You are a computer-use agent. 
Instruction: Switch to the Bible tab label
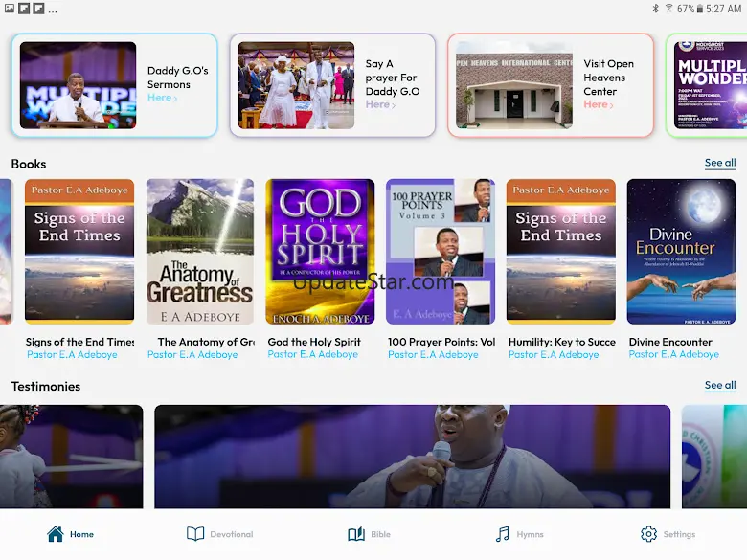380,534
